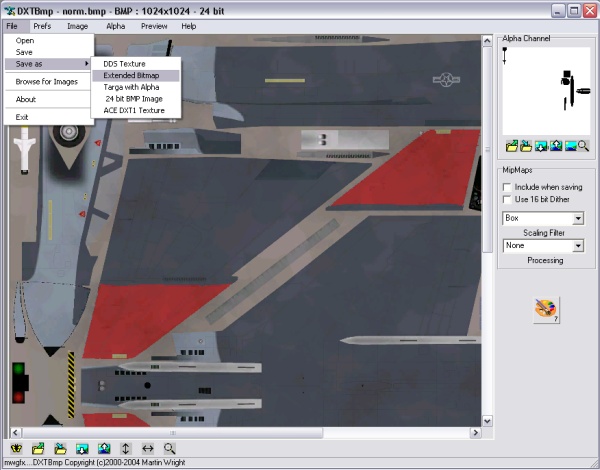This screenshot has height=470, width=600.
Task: Click the magnifier icon in bottom toolbar
Action: coord(170,449)
